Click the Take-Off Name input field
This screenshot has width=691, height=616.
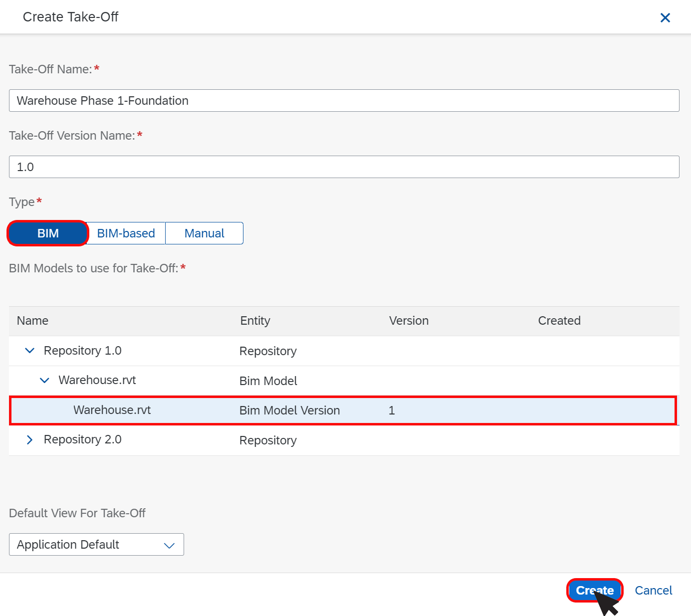344,101
